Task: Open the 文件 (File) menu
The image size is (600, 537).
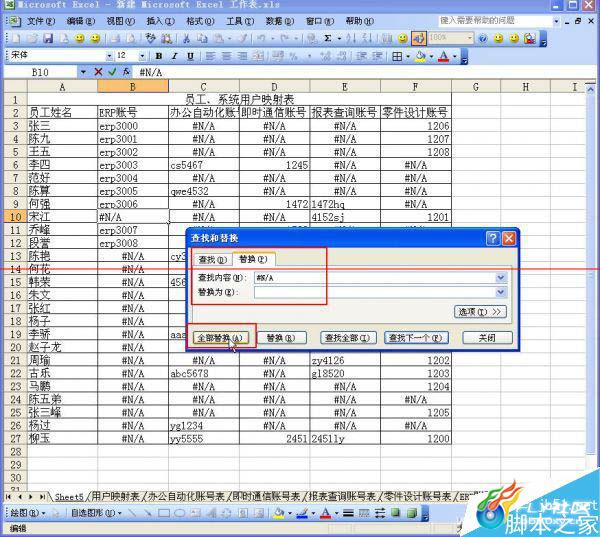Action: (41, 21)
